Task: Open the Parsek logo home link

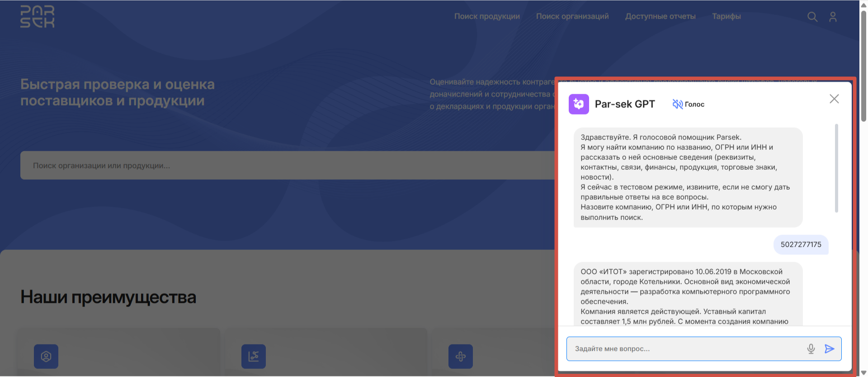Action: (x=38, y=17)
